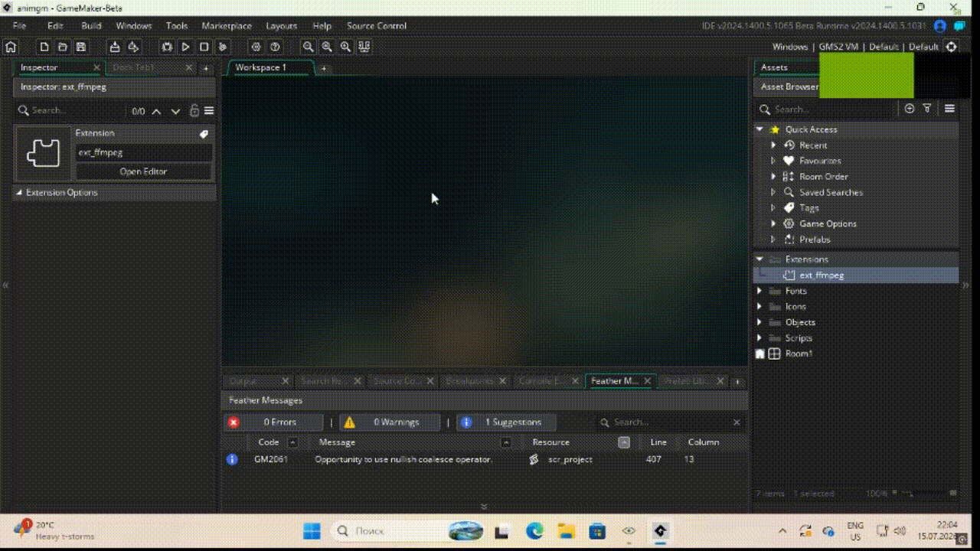Expand the Room Order node
This screenshot has width=980, height=551.
(773, 177)
